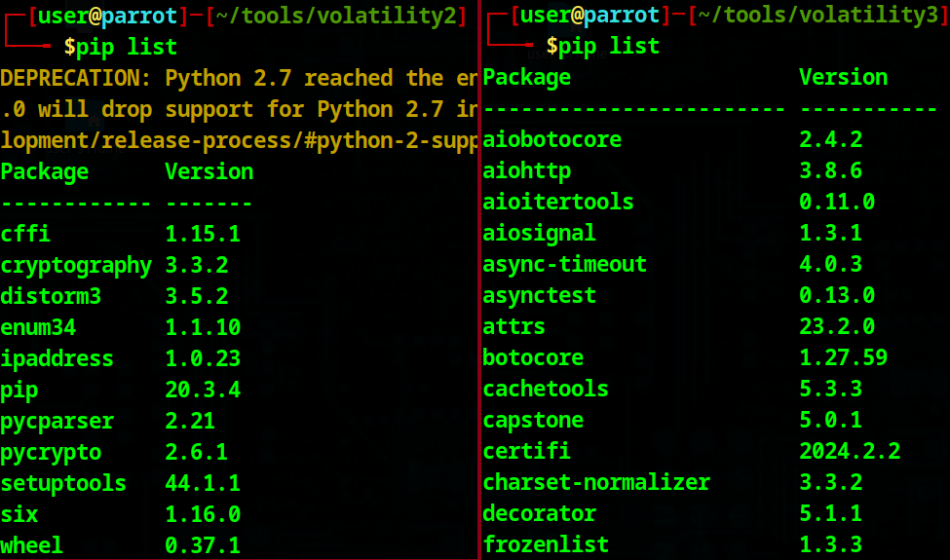Select the aiohttp package name

[x=526, y=171]
